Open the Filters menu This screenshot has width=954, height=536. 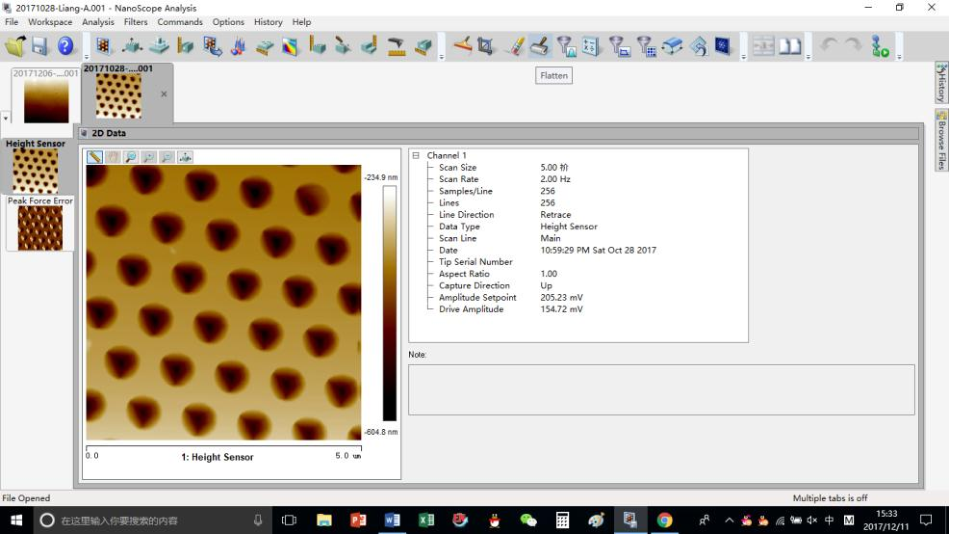(x=136, y=22)
